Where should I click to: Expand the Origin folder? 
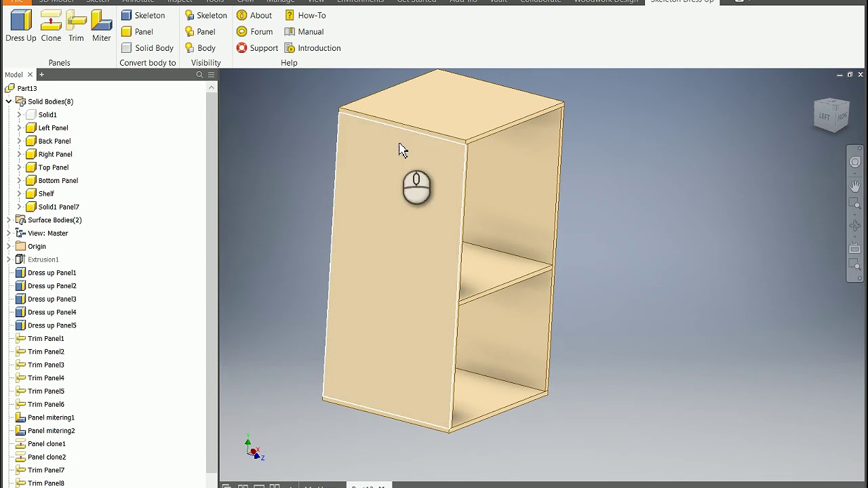click(9, 246)
